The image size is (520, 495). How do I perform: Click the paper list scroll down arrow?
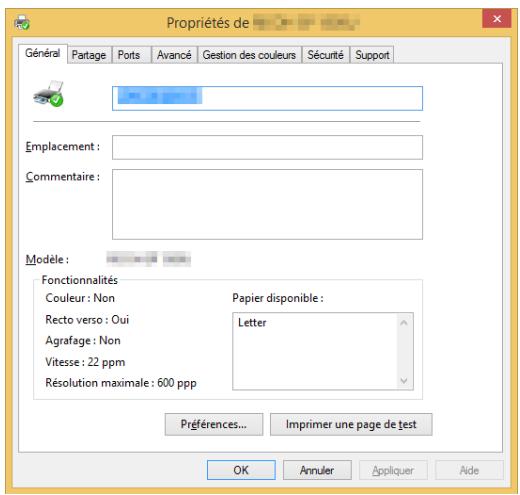(404, 380)
